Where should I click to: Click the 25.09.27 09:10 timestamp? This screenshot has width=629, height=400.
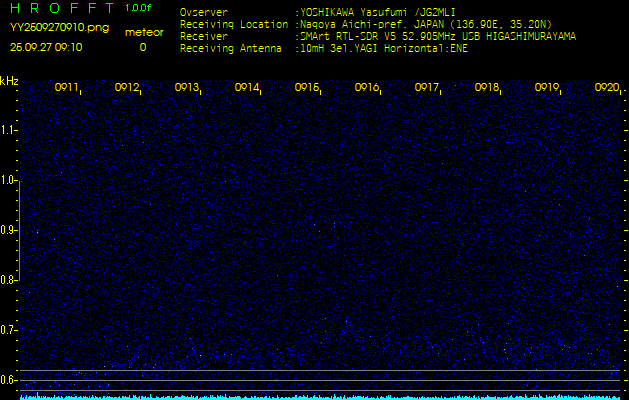[x=46, y=47]
